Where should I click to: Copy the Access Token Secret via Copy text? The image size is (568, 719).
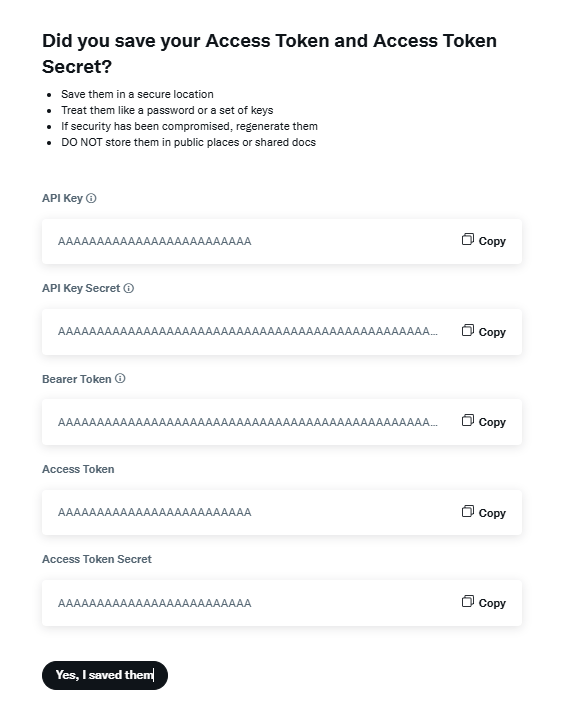click(492, 603)
